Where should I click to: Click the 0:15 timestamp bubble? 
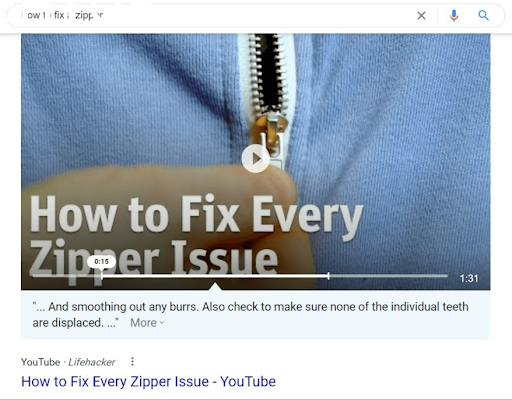102,262
